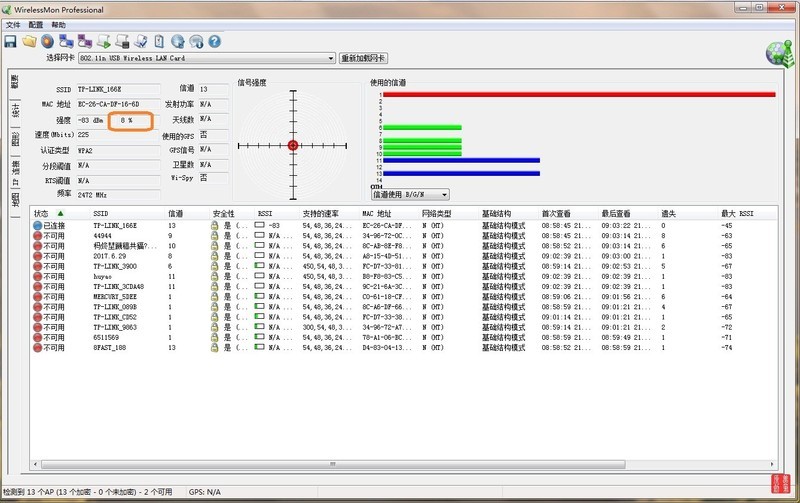
Task: Sort by the 最大 RSSI column header
Action: point(747,213)
